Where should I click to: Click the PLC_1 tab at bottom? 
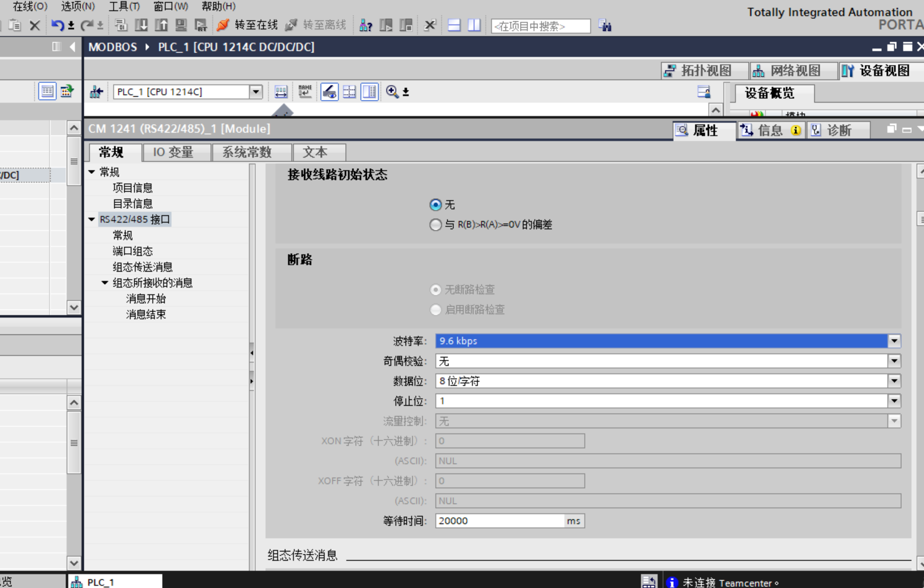[115, 581]
